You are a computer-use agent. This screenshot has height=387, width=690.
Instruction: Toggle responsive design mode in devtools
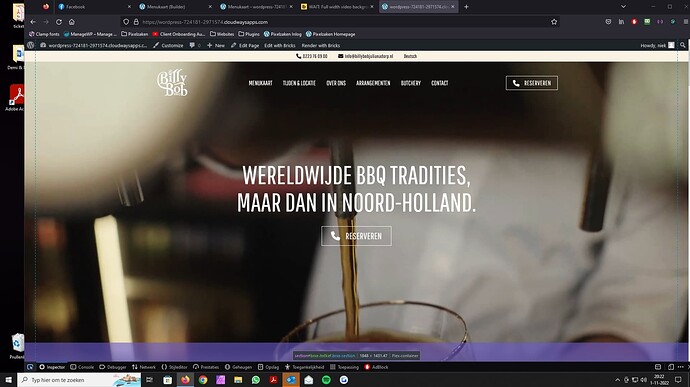coord(671,367)
